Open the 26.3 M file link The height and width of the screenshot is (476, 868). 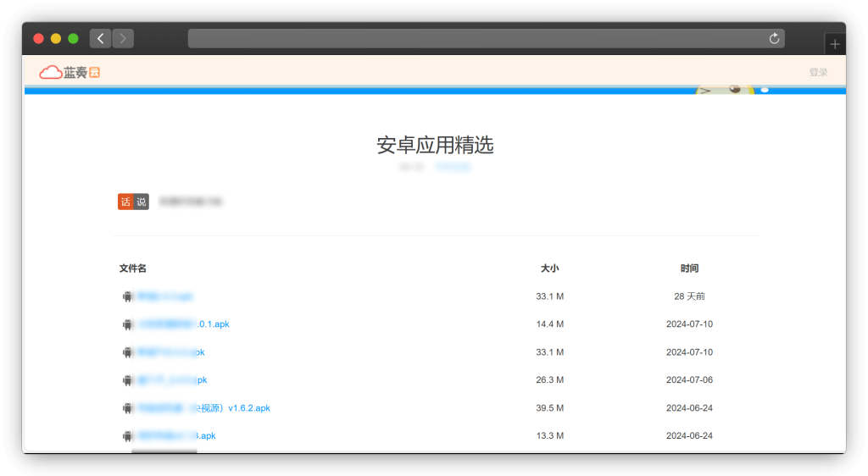172,379
